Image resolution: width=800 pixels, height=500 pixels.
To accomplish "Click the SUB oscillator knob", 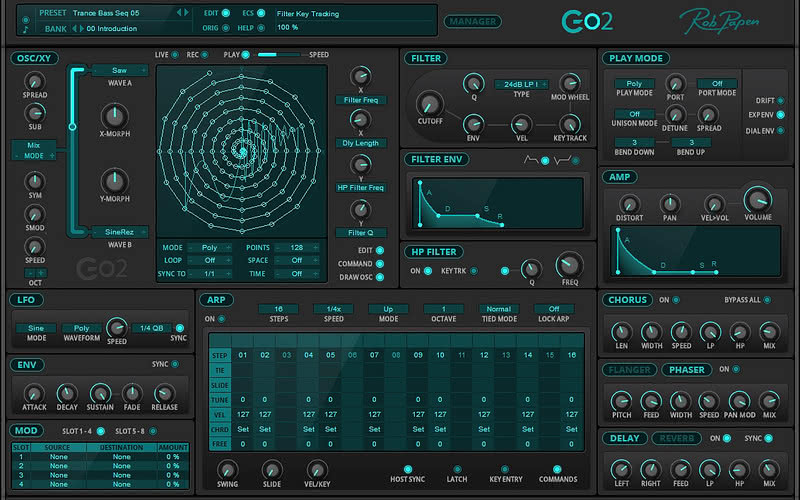I will tap(35, 113).
